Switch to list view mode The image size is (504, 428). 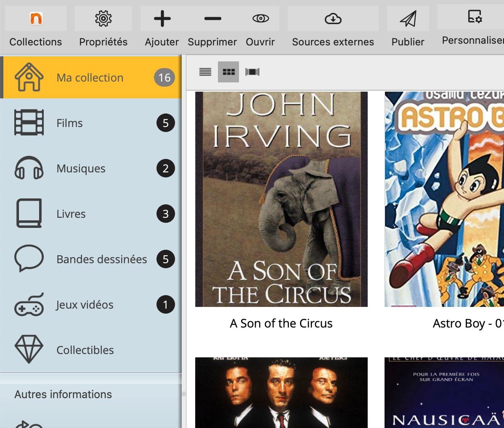[x=205, y=72]
